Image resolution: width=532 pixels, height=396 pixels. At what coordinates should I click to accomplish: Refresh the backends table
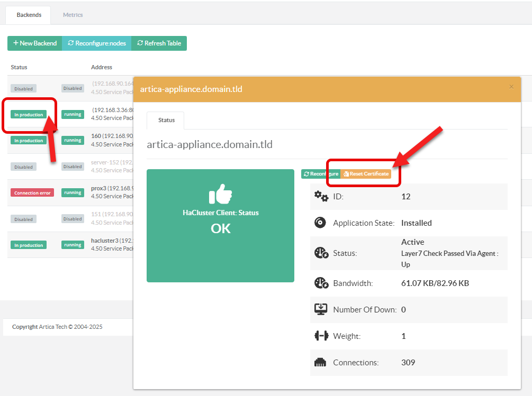pyautogui.click(x=159, y=43)
